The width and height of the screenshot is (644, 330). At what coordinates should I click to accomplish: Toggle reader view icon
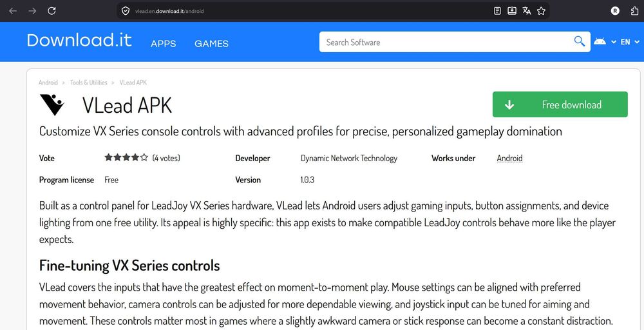pos(497,11)
